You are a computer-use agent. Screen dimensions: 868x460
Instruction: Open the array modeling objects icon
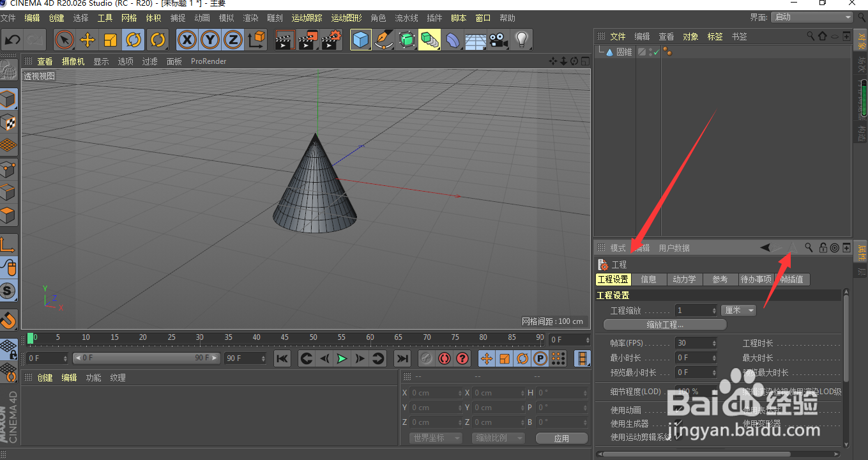coord(430,40)
